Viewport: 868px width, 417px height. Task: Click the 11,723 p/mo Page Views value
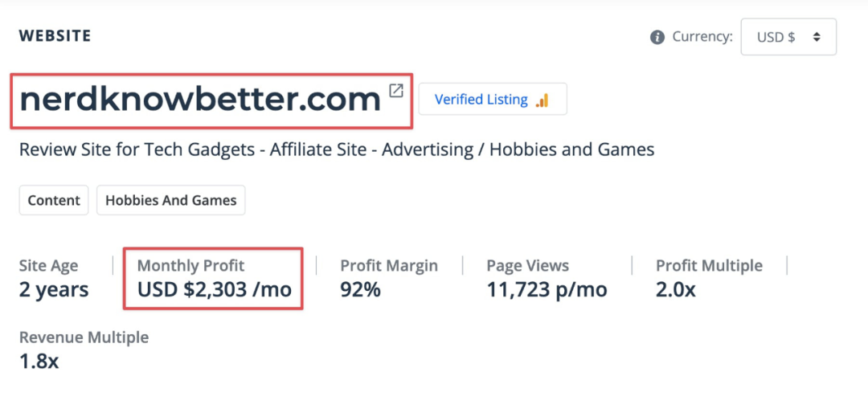547,289
